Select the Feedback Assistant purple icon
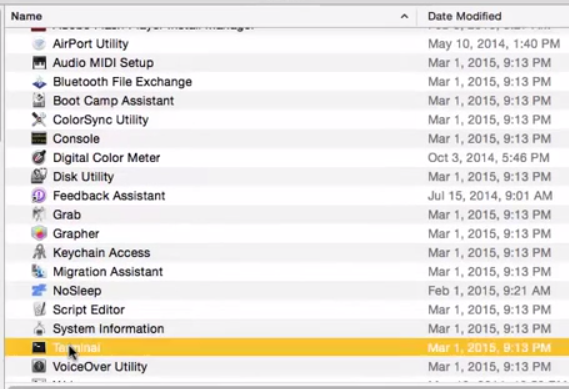The height and width of the screenshot is (389, 569). (x=39, y=196)
